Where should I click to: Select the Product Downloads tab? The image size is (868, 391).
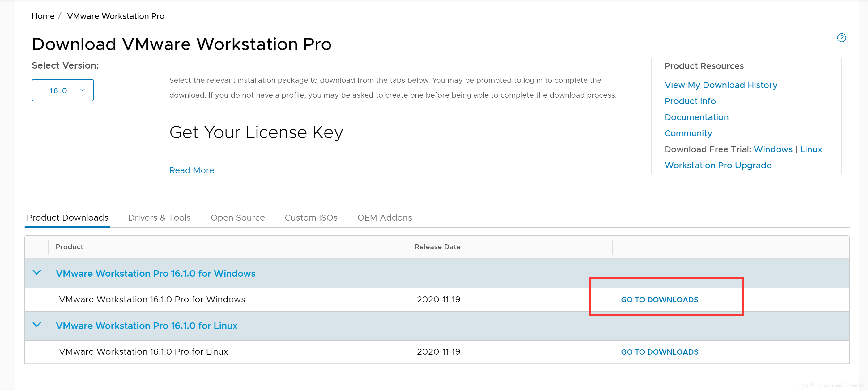[67, 217]
